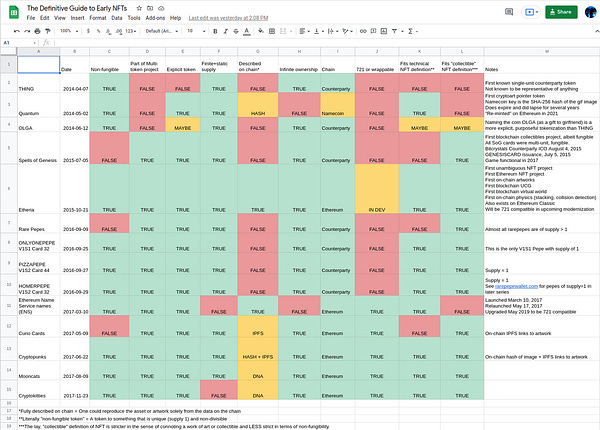Open the functions sigma menu
Viewport: 600px width, 430px height.
point(412,31)
